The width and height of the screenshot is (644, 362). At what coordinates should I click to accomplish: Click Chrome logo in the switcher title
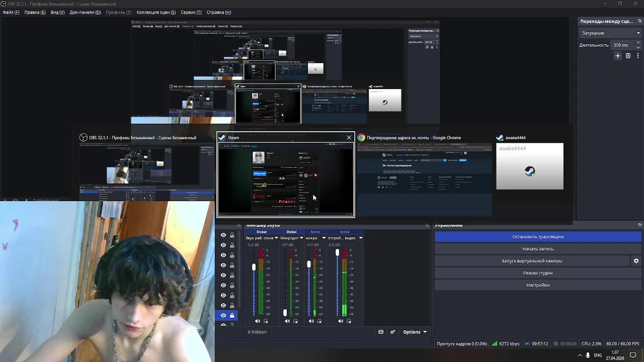(x=361, y=138)
